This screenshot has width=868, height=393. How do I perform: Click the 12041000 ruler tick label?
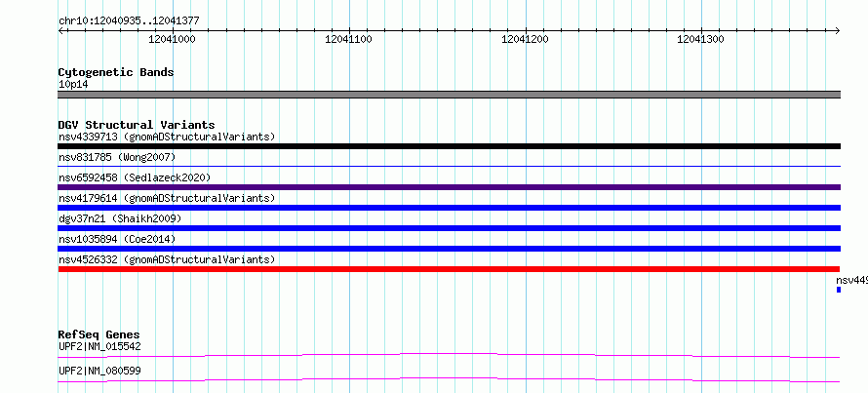pos(173,39)
